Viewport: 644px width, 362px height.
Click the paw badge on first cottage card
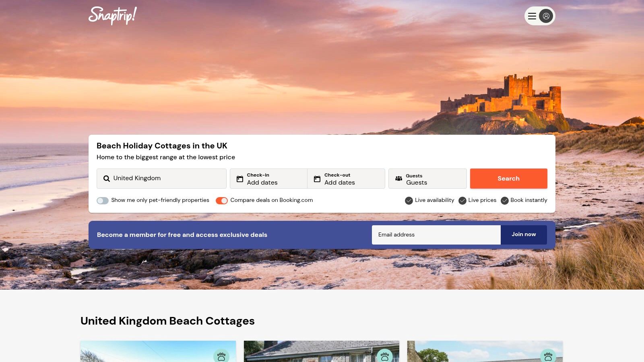(x=221, y=356)
